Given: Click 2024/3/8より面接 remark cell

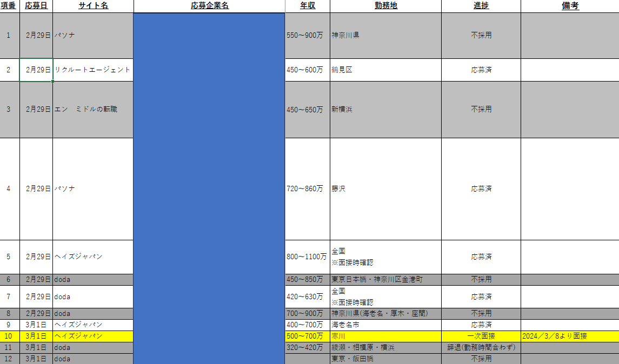Looking at the screenshot, I should coord(570,336).
